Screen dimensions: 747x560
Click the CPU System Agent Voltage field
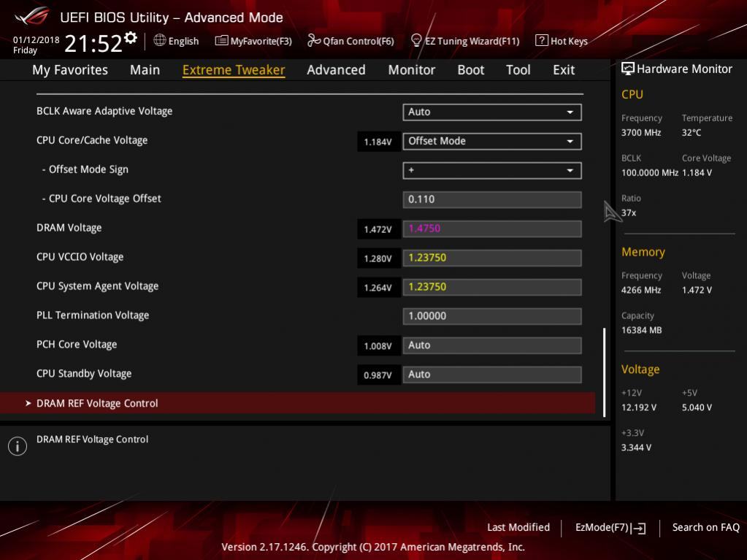(x=492, y=287)
